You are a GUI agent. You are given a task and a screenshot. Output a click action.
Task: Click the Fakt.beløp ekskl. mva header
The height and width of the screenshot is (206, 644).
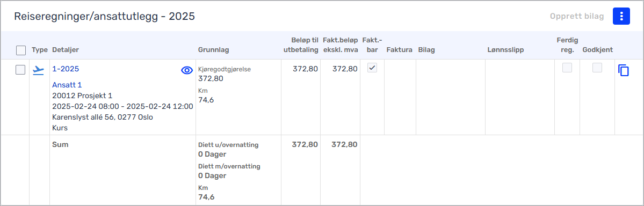point(341,45)
